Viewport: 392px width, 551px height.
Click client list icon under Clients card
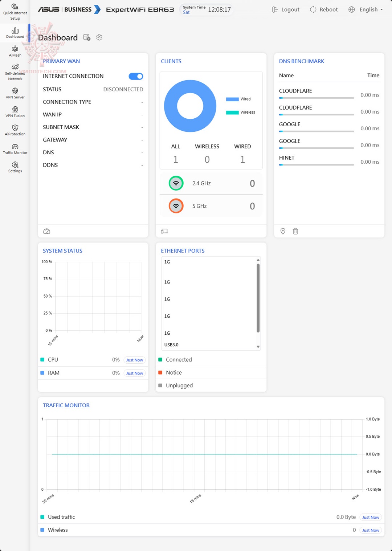click(164, 231)
